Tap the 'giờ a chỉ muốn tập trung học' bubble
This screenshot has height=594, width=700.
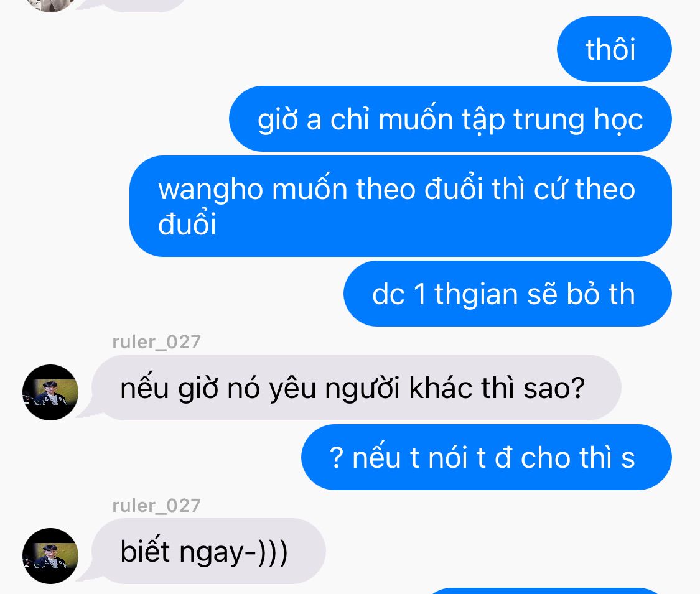pos(450,119)
